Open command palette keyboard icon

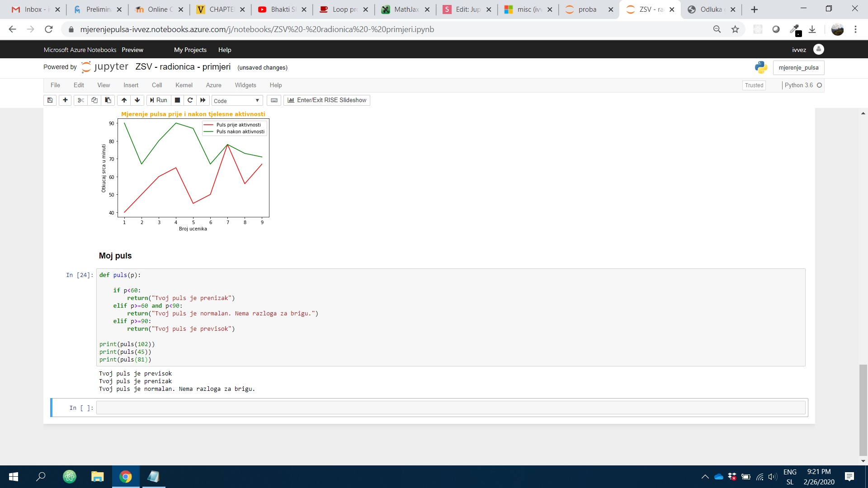[x=274, y=100]
